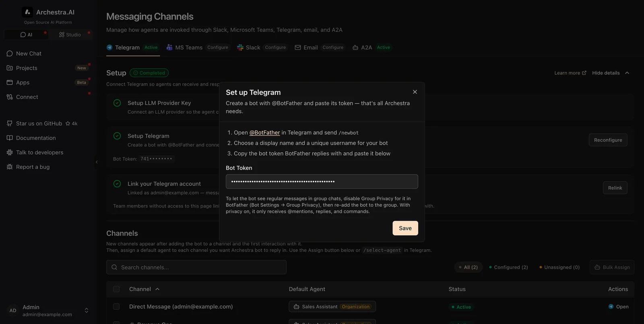Click the Archestra.AI logo icon
644x324 pixels.
tap(27, 12)
